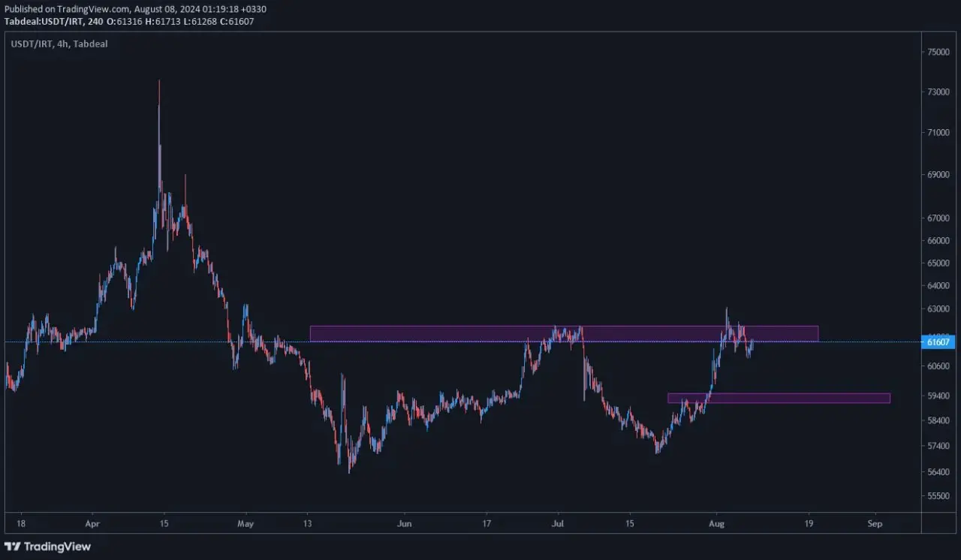Image resolution: width=961 pixels, height=560 pixels.
Task: Click the 'Tabdeal:USDT/IRT, 240' OHLC header line
Action: (129, 21)
